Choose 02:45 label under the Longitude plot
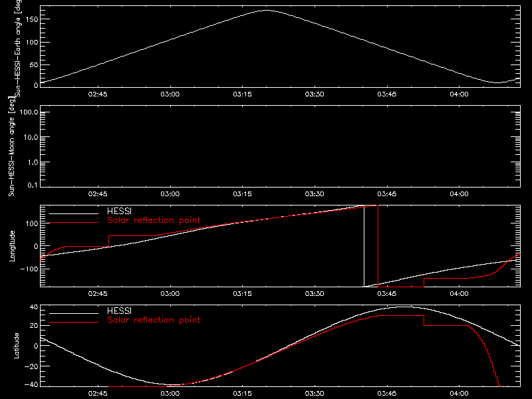Screen dimensions: 532x399 98,294
